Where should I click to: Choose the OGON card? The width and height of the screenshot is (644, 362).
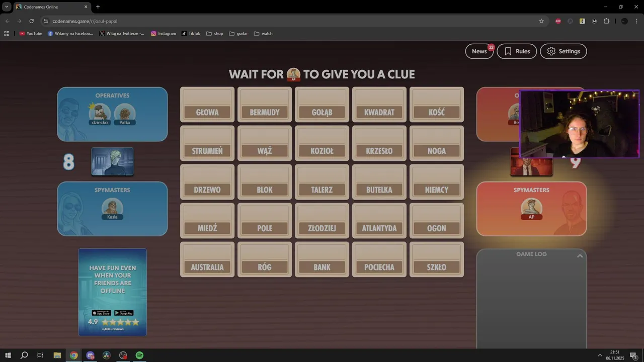click(x=437, y=221)
